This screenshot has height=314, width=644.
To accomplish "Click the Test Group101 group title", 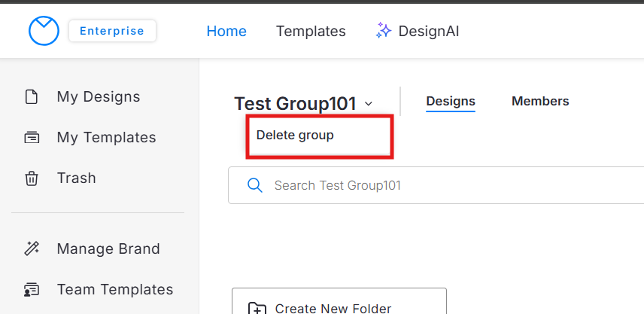I will coord(294,104).
